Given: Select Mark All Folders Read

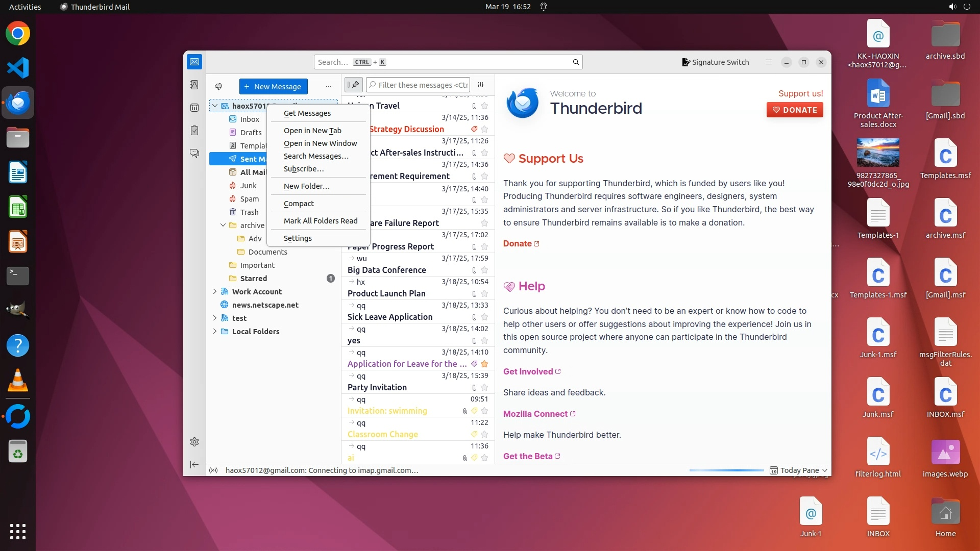Looking at the screenshot, I should (321, 221).
